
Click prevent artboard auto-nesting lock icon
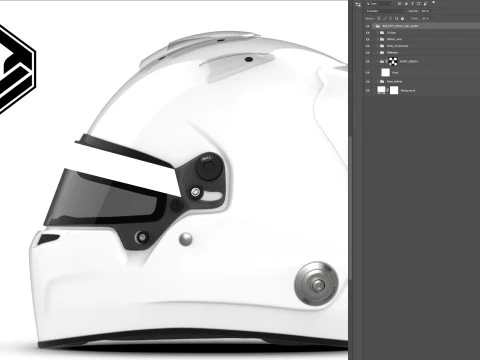point(396,19)
